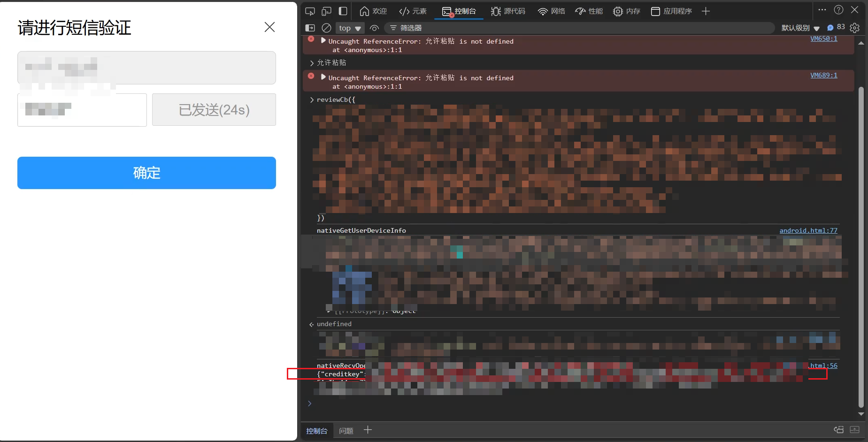The image size is (868, 442).
Task: Click the console vertical scrollbar
Action: click(860, 235)
